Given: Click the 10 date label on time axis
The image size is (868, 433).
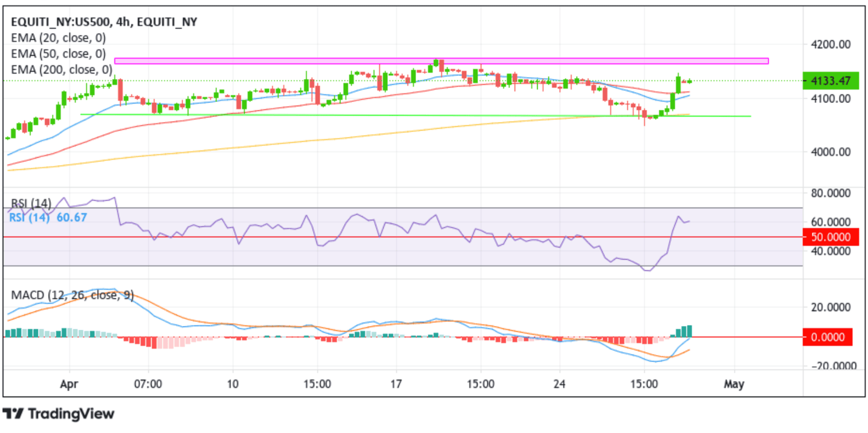Looking at the screenshot, I should point(233,384).
